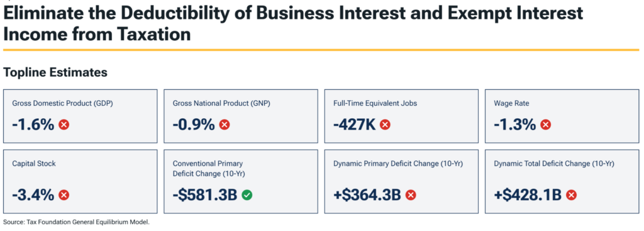The width and height of the screenshot is (644, 231).
Task: Click the green checkmark icon beside -$581.3B
Action: (x=247, y=195)
